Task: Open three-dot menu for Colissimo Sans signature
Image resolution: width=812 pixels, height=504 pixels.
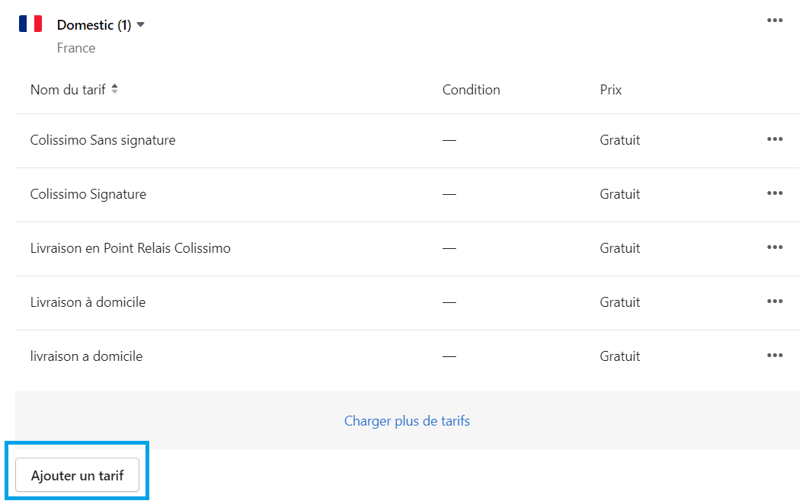Action: coord(775,139)
